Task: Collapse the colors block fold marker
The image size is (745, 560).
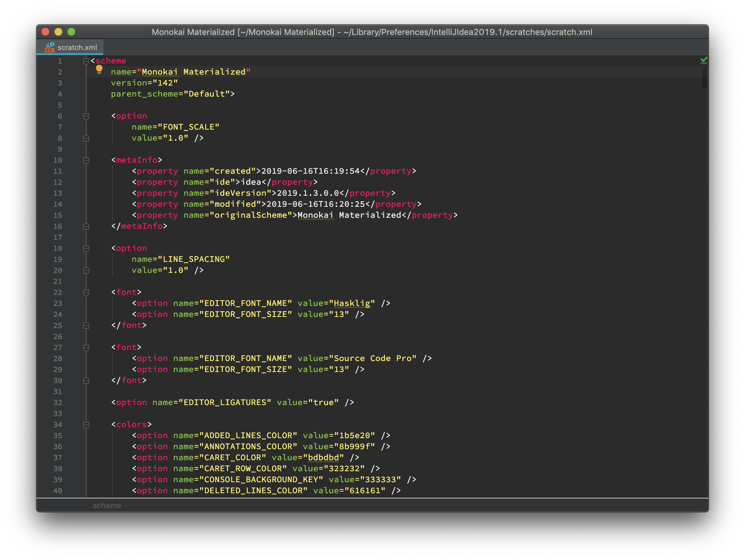Action: tap(86, 425)
